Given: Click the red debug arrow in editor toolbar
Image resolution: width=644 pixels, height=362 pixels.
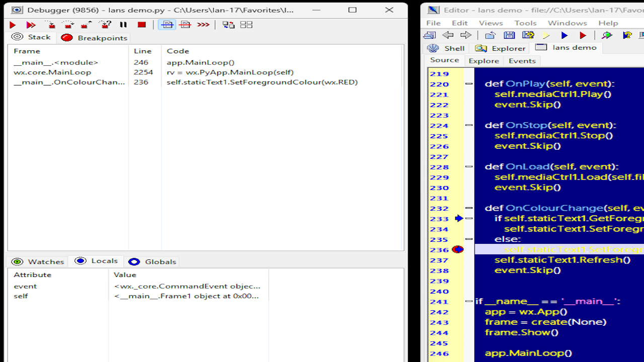Looking at the screenshot, I should click(583, 35).
